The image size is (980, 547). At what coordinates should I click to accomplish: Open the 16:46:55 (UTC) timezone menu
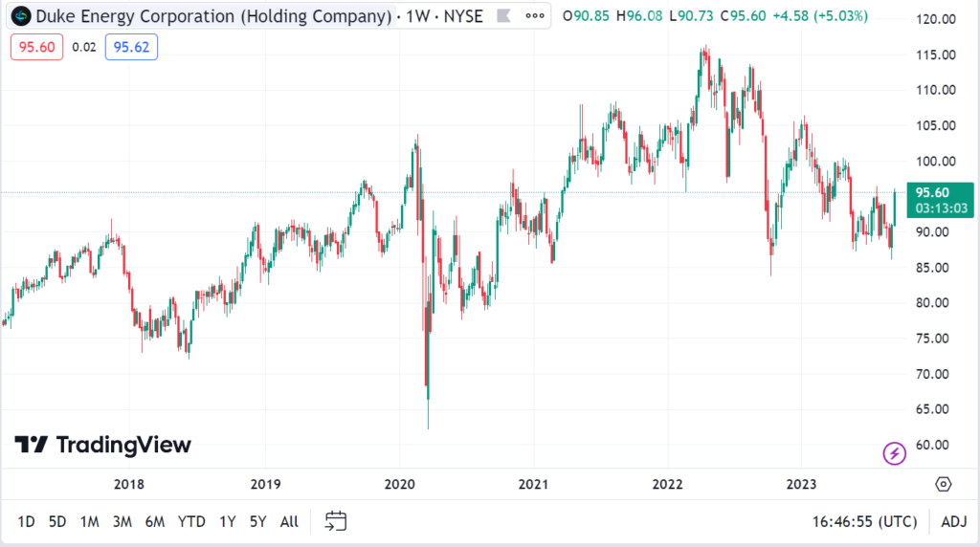(864, 521)
